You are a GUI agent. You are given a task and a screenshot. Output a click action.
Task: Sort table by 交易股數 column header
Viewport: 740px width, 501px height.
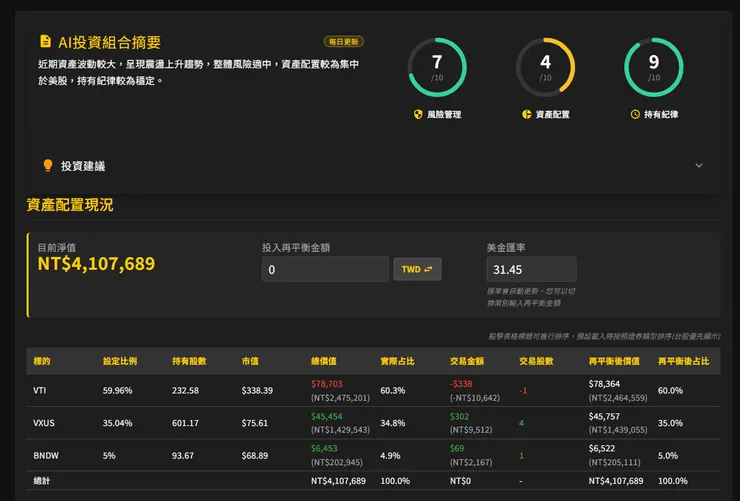(536, 361)
